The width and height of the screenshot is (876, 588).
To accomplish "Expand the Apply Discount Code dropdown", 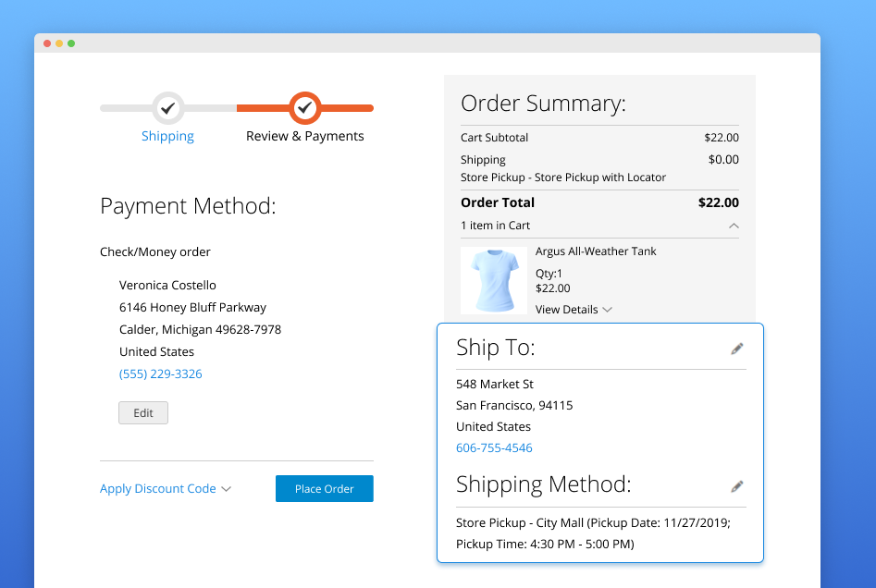I will coord(166,489).
